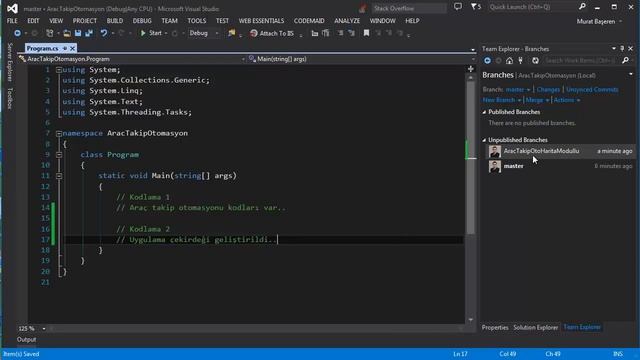Click the New Project toolbar icon

[50, 33]
